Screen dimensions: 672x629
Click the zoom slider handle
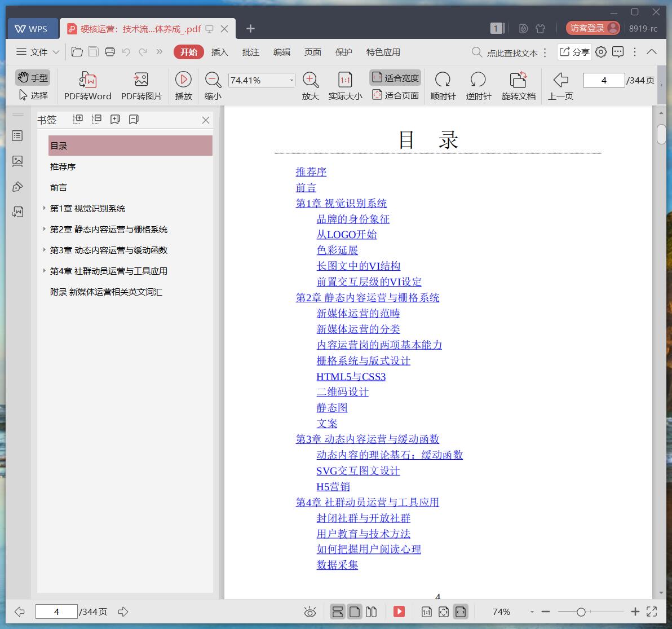(581, 612)
